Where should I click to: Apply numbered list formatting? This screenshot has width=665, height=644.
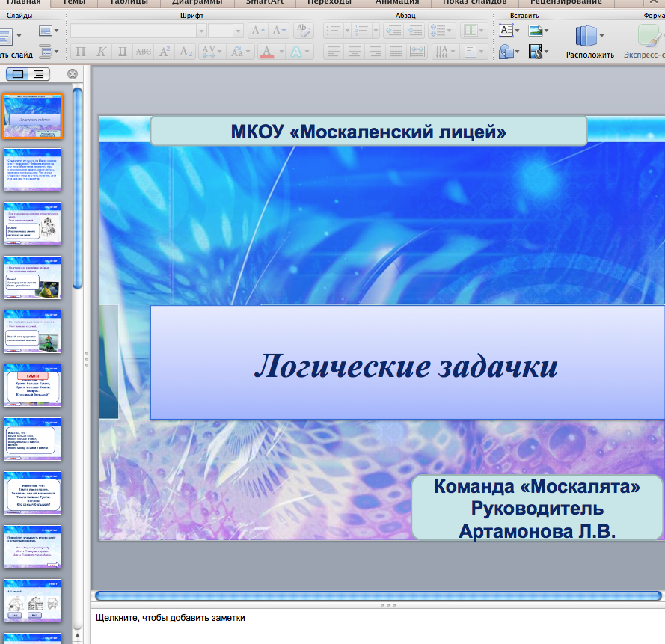tap(362, 31)
